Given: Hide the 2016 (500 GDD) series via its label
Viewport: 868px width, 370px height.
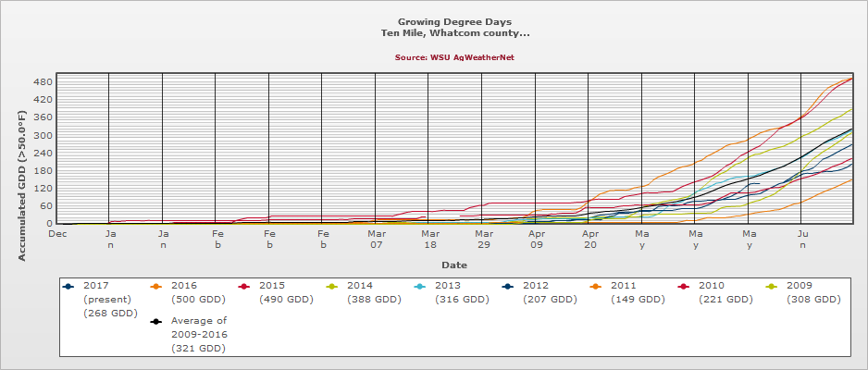Looking at the screenshot, I should (196, 292).
